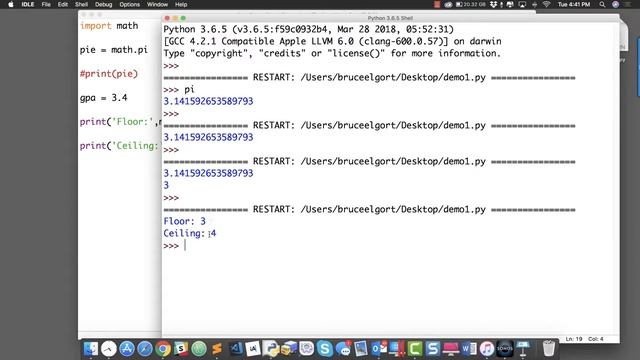Place the cursor at the last shell prompt
Screen dimensions: 640x360
[x=185, y=245]
